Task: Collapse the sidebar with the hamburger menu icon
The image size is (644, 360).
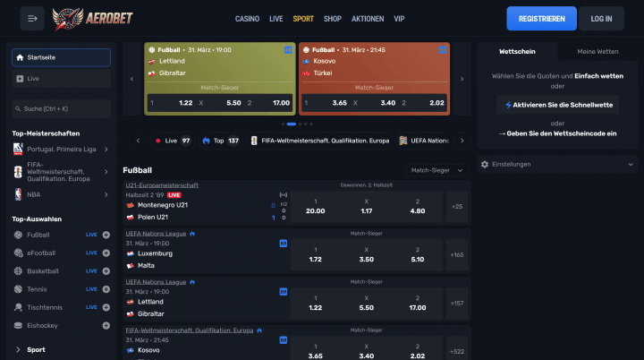Action: 33,18
